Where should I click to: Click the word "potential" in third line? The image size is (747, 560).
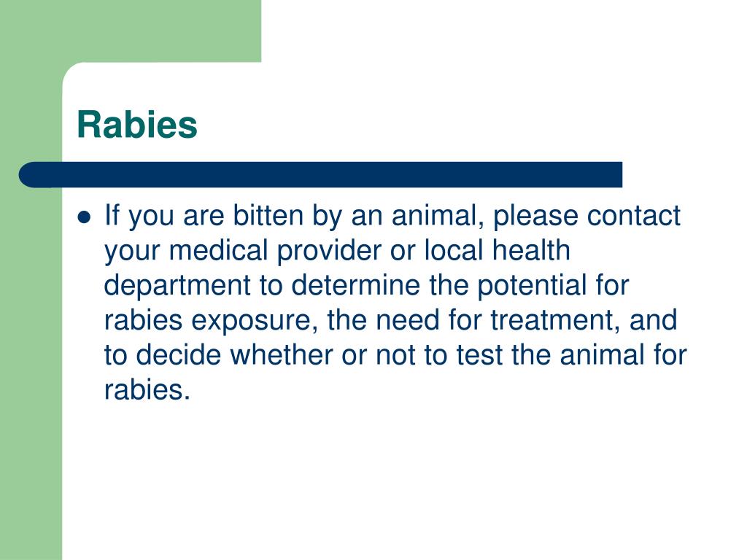(x=532, y=286)
